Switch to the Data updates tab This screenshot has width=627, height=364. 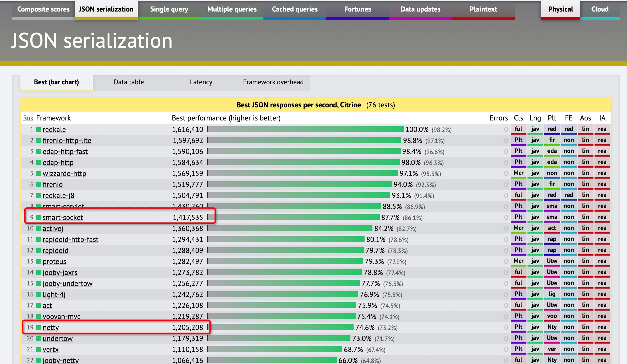421,9
